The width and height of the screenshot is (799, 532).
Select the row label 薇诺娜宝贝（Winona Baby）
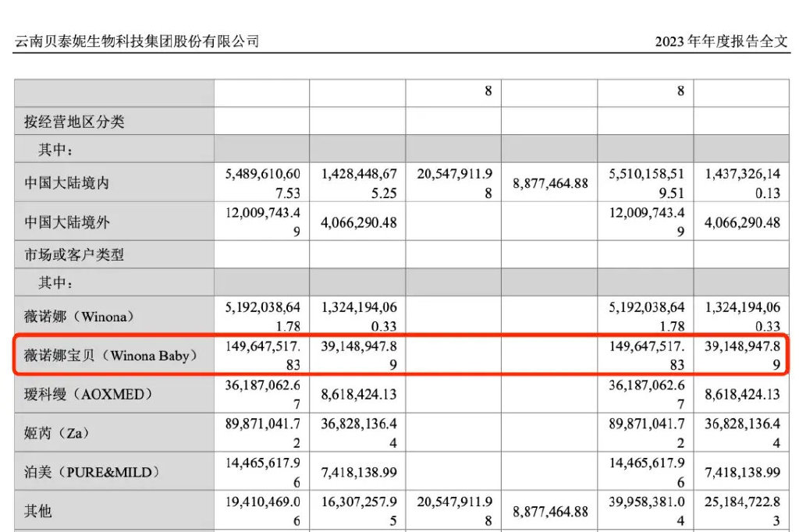coord(111,355)
